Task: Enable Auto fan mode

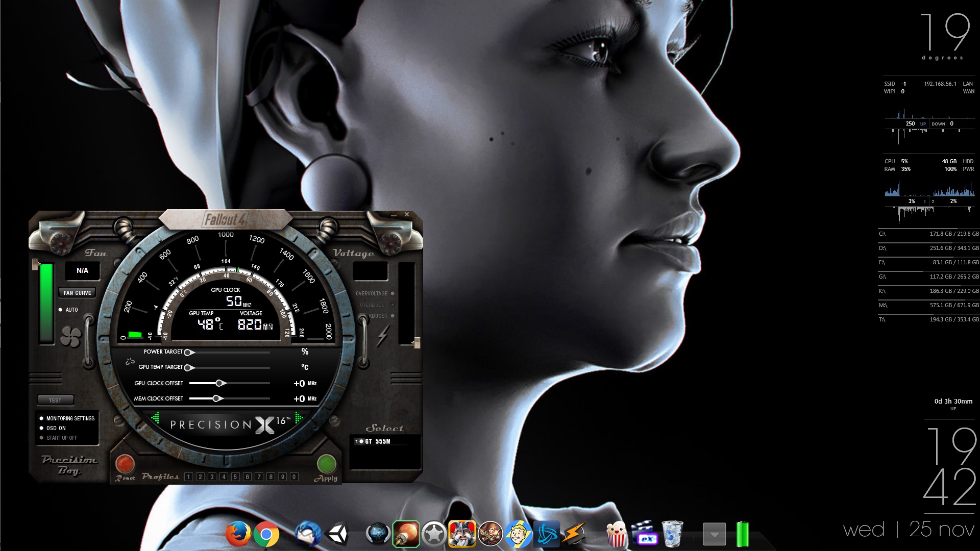Action: point(68,310)
